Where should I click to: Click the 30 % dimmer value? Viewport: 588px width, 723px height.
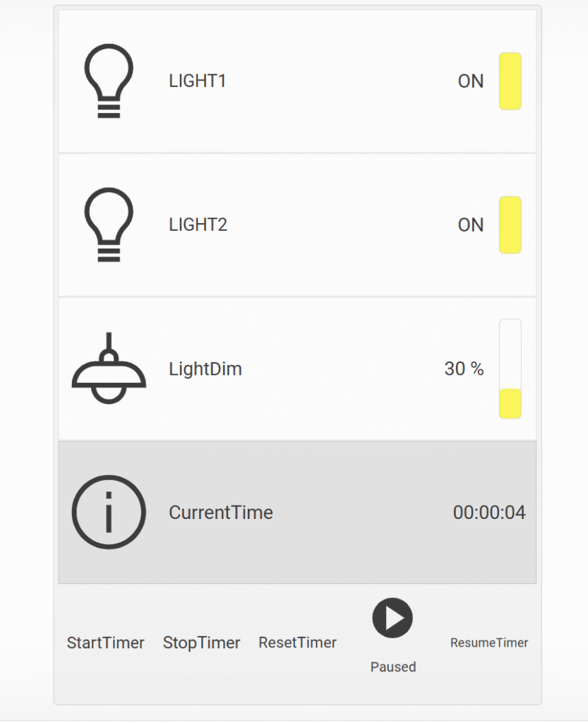pos(464,369)
